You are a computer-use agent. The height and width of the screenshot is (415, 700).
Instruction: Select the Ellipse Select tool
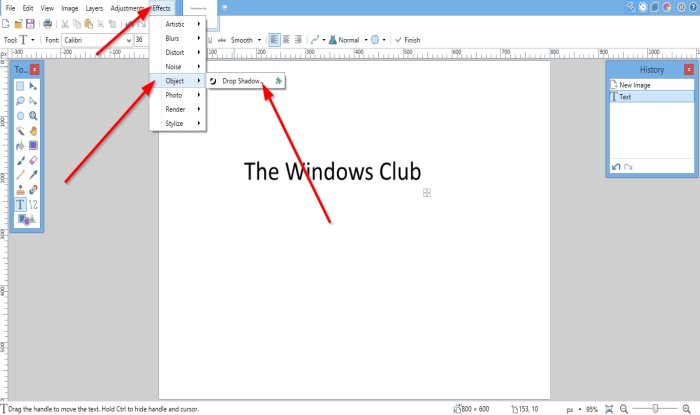[x=20, y=116]
